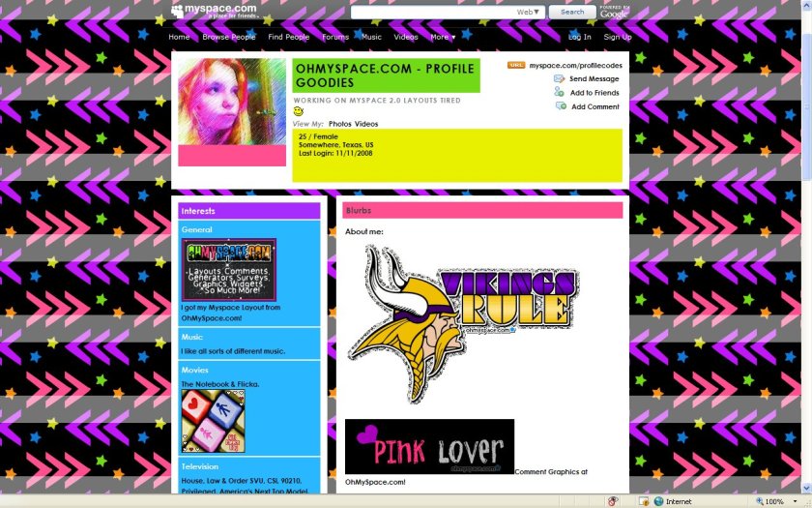
Task: Click the MySpace logo
Action: [x=214, y=11]
